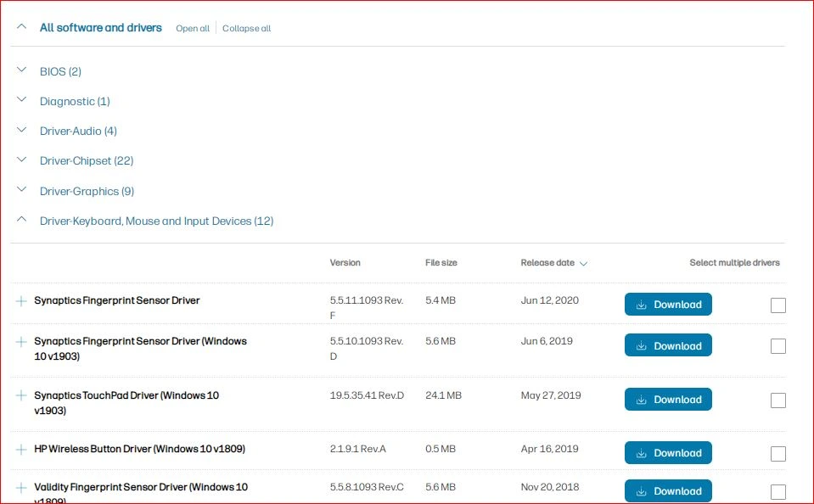This screenshot has width=814, height=504.
Task: Select checkbox for Synaptics Fingerprint Sensor Driver 5.4 MB
Action: (x=778, y=305)
